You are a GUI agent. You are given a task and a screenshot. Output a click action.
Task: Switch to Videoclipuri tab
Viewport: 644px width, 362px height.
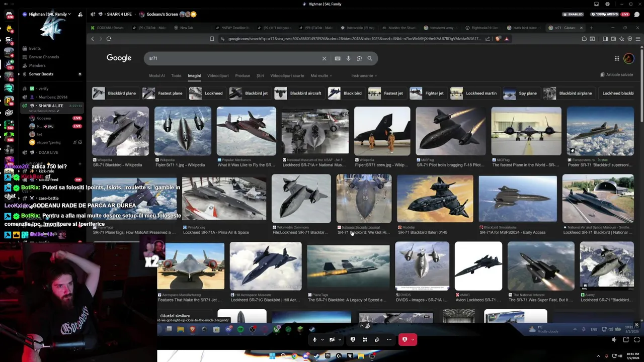[x=218, y=75]
